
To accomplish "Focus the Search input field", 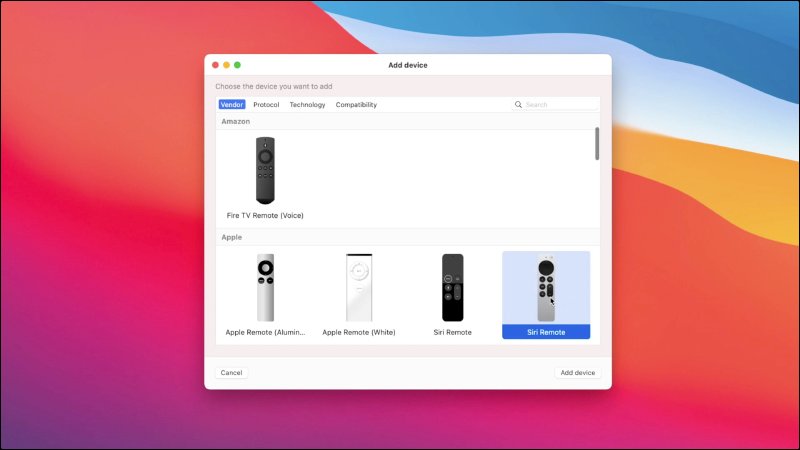I will click(555, 105).
